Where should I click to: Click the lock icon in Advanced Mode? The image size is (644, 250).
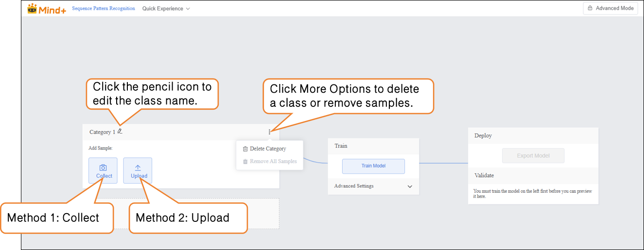590,8
